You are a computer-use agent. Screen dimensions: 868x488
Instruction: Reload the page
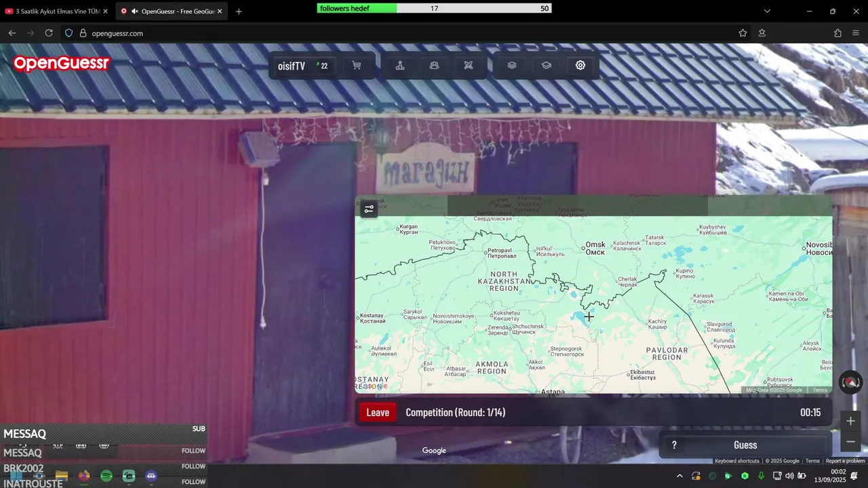click(49, 33)
